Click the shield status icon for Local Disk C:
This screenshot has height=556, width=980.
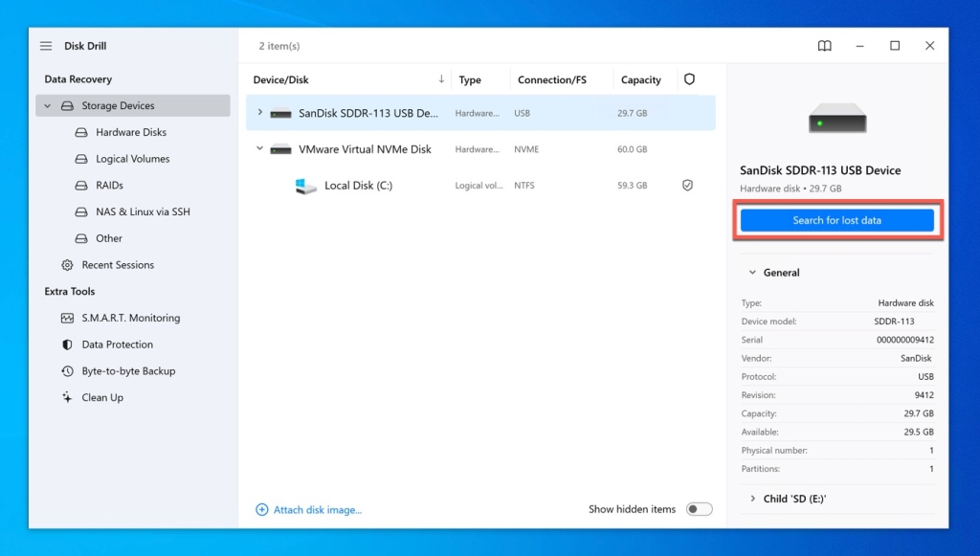(x=687, y=185)
